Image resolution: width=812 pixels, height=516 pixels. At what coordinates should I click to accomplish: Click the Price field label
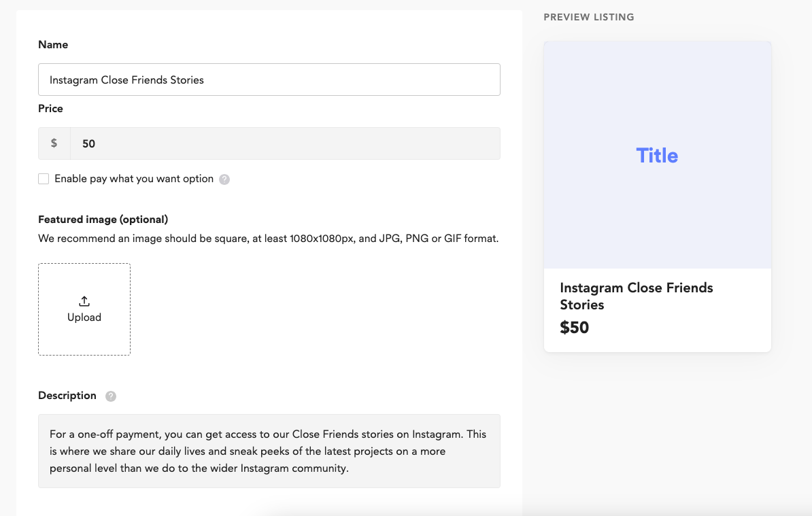pos(50,109)
